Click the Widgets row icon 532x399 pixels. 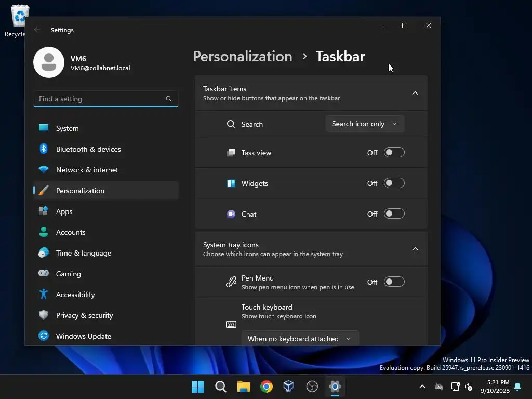click(x=231, y=183)
